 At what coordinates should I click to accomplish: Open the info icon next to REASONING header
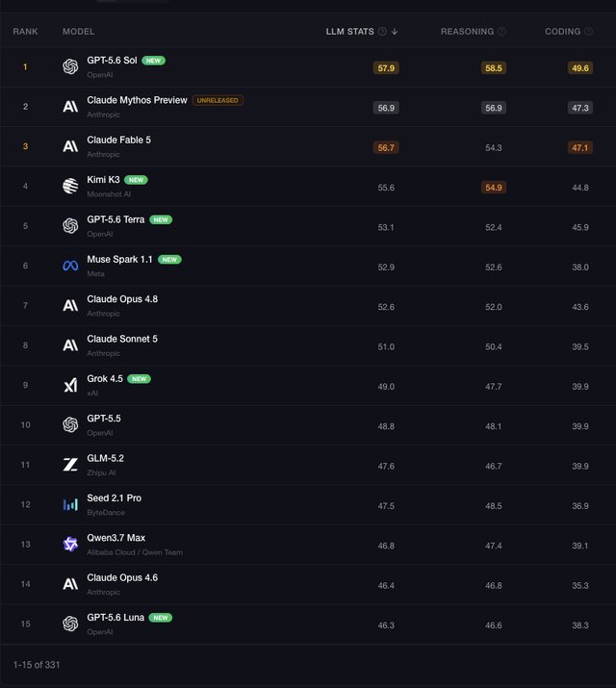point(501,31)
